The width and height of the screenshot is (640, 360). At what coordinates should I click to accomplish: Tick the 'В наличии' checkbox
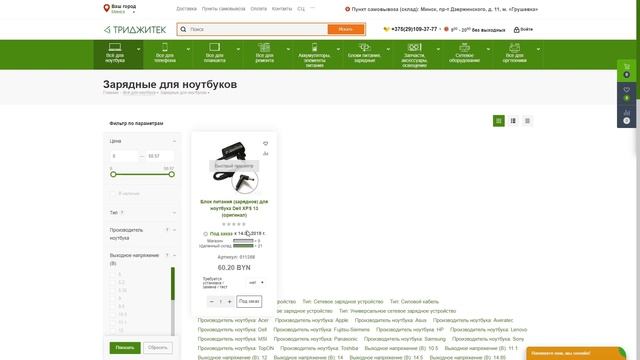(x=113, y=193)
